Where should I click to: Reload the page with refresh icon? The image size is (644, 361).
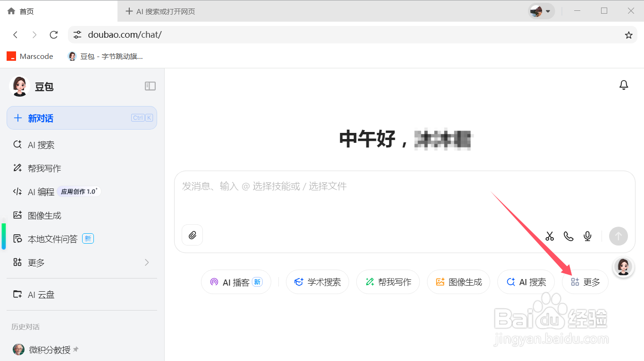click(54, 35)
